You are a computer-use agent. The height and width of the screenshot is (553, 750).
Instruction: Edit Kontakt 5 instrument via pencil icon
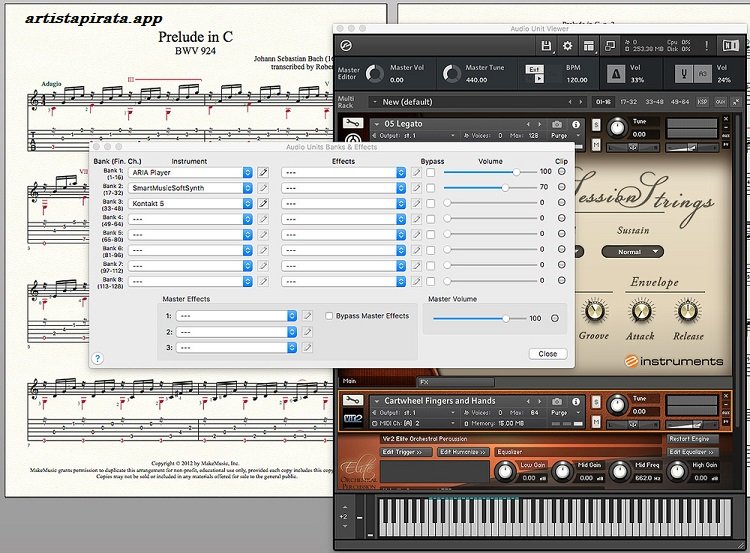point(263,203)
